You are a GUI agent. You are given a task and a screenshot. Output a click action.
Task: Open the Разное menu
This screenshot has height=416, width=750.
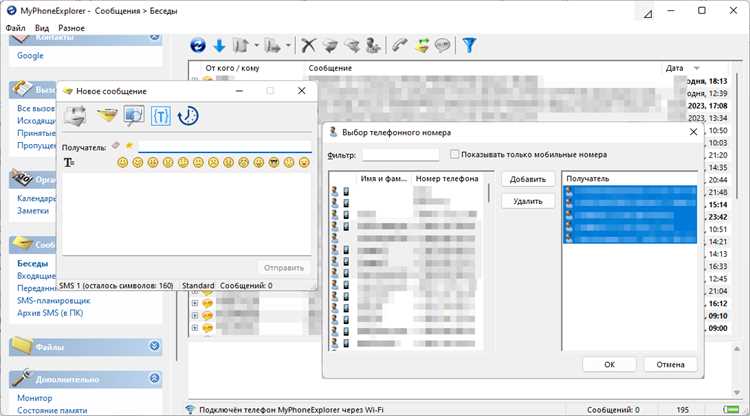tap(71, 28)
